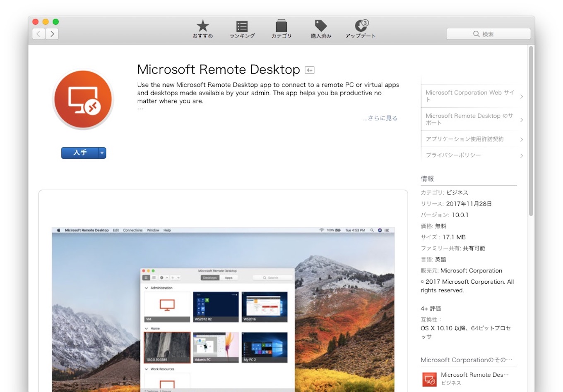
Task: Click the Microsoft Remote Desktop app icon
Action: pyautogui.click(x=83, y=99)
